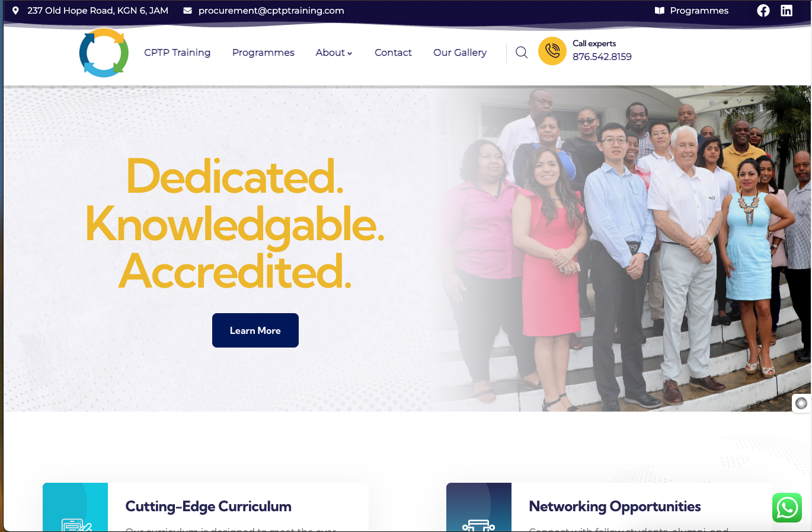The width and height of the screenshot is (812, 532).
Task: Click the round floating widget icon
Action: (x=801, y=403)
